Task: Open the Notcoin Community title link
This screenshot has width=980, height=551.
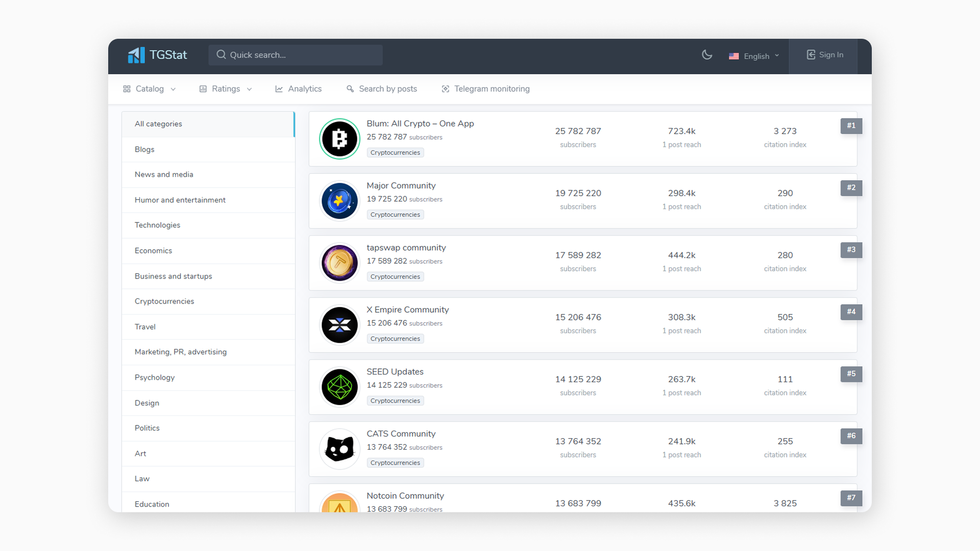Action: click(405, 496)
